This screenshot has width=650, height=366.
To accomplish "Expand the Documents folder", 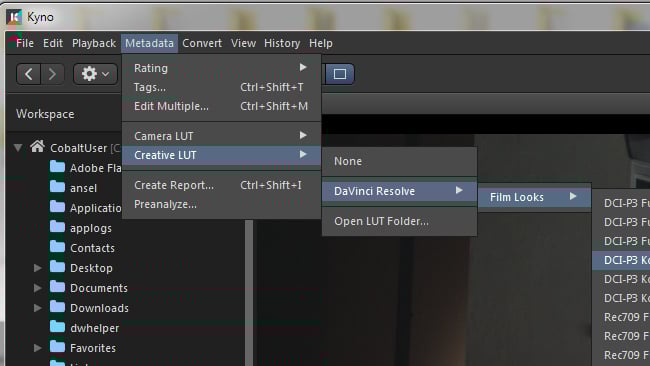I will pos(38,288).
